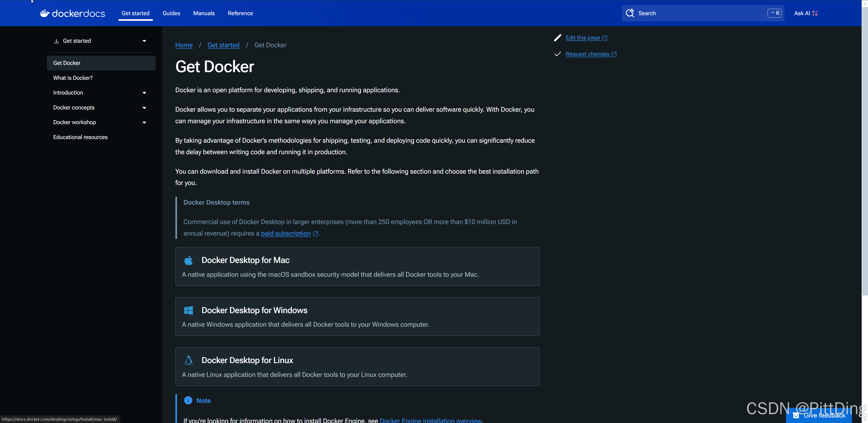This screenshot has width=868, height=423.
Task: Switch to the Guides tab
Action: click(x=171, y=13)
